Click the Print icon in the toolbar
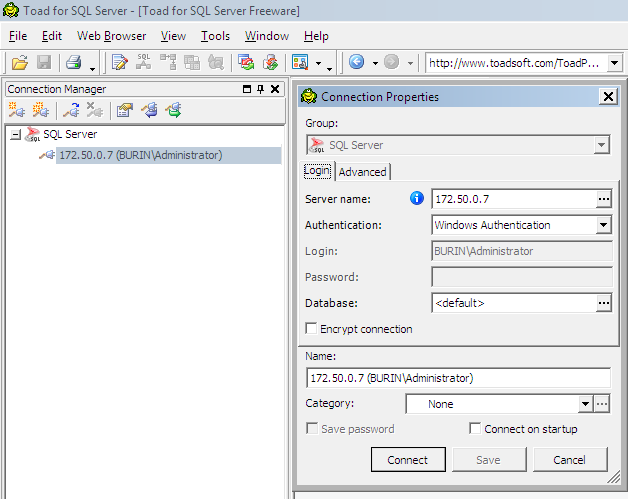The image size is (628, 499). click(73, 62)
